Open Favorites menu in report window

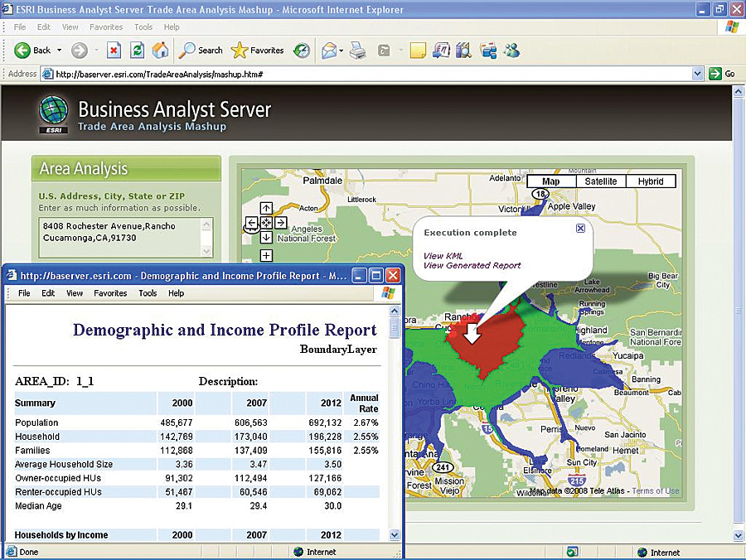coord(110,293)
